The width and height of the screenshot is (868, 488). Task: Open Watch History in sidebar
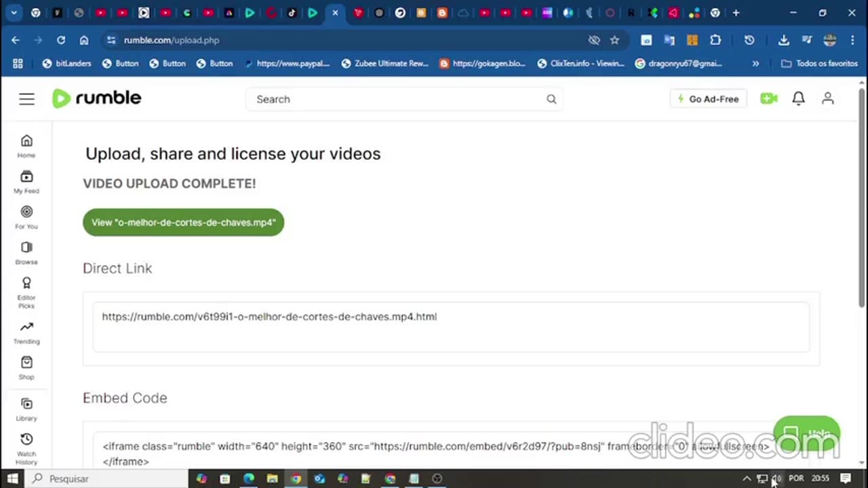pos(26,449)
